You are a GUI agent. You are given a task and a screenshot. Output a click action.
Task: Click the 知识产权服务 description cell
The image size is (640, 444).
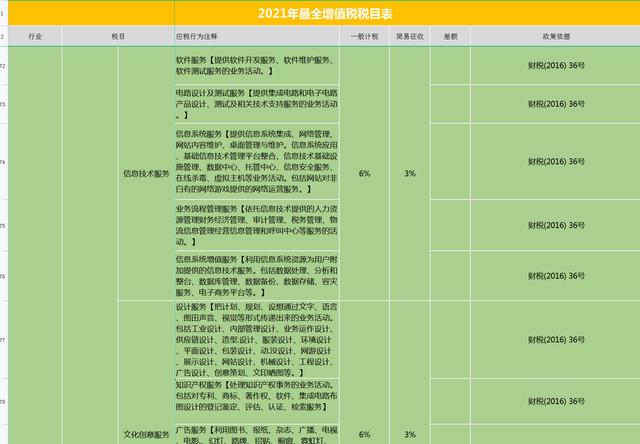pyautogui.click(x=257, y=401)
